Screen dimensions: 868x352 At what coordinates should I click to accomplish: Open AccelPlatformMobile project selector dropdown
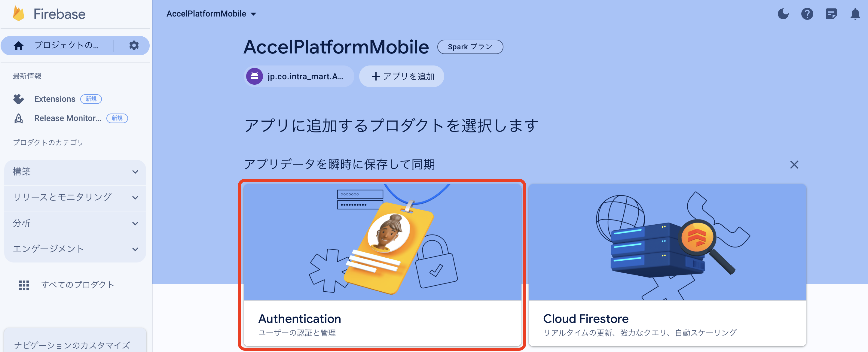211,14
